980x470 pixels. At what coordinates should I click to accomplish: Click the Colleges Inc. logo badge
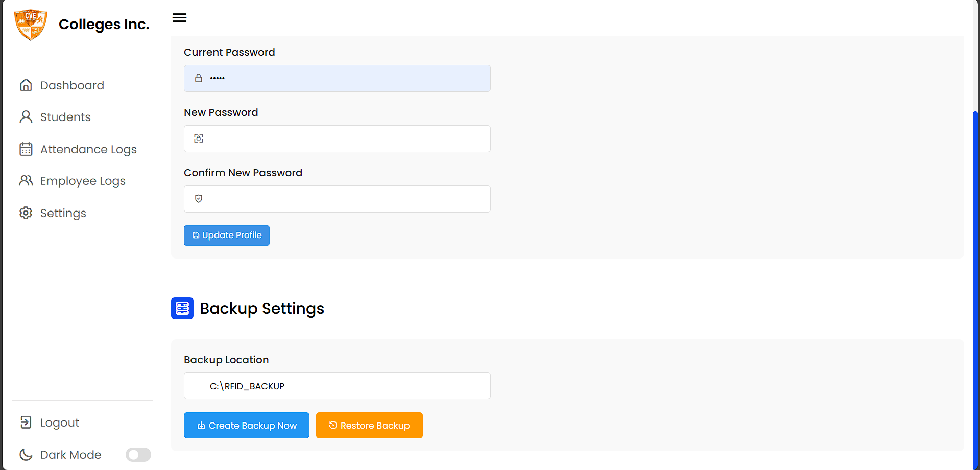tap(31, 24)
